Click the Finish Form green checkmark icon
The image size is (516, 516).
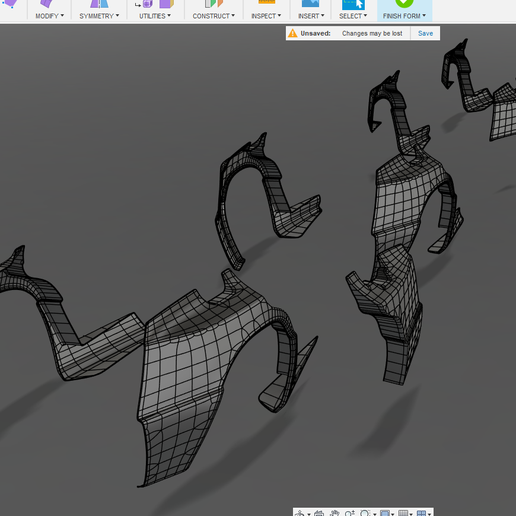pyautogui.click(x=404, y=3)
